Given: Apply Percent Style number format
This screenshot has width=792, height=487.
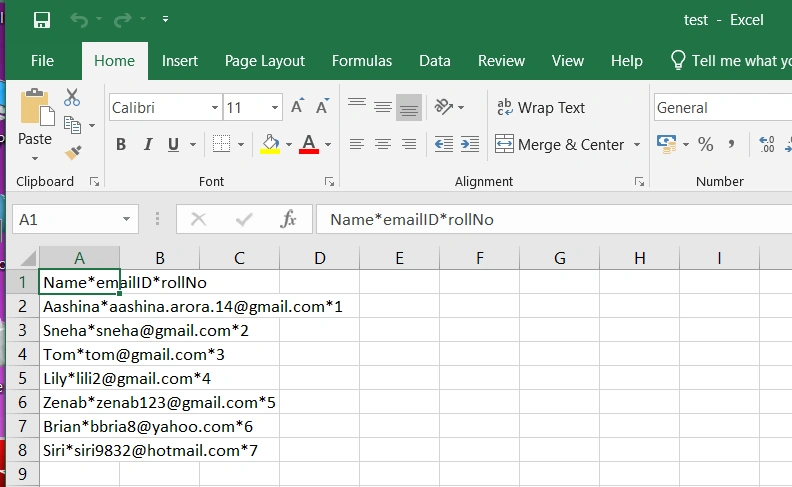Looking at the screenshot, I should 705,144.
